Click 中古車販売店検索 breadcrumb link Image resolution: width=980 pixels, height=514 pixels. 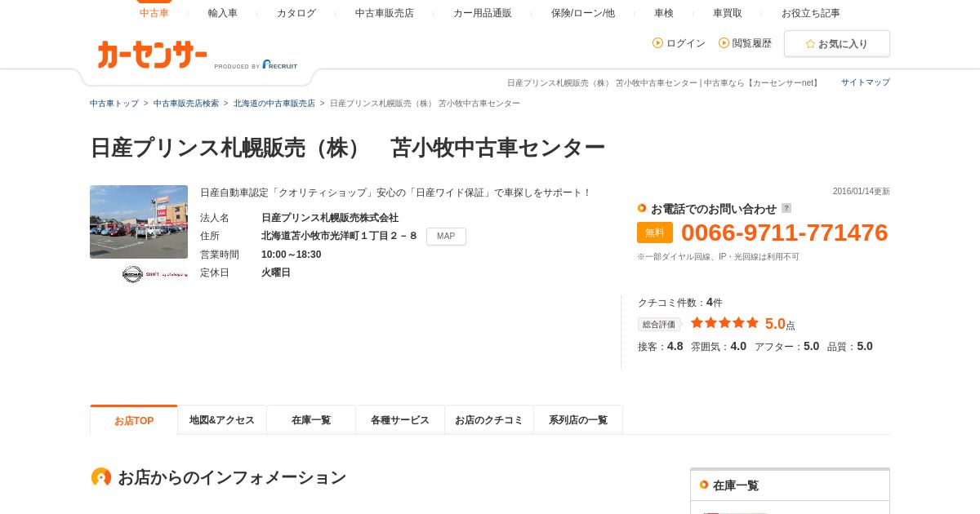click(186, 104)
